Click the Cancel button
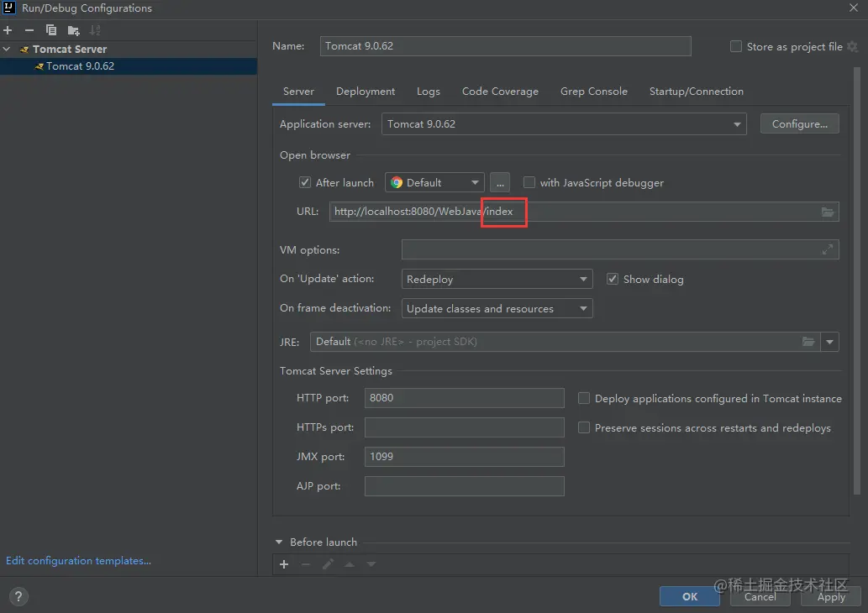The height and width of the screenshot is (613, 868). coord(760,596)
